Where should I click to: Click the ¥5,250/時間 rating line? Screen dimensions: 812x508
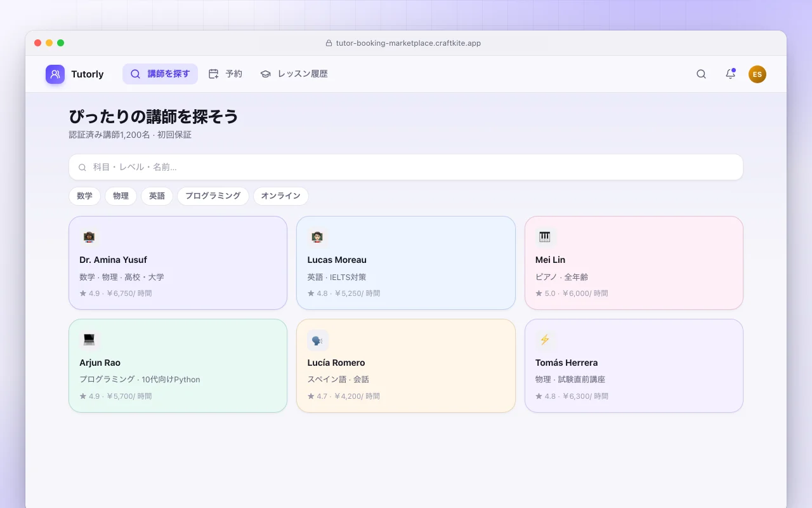click(x=344, y=293)
